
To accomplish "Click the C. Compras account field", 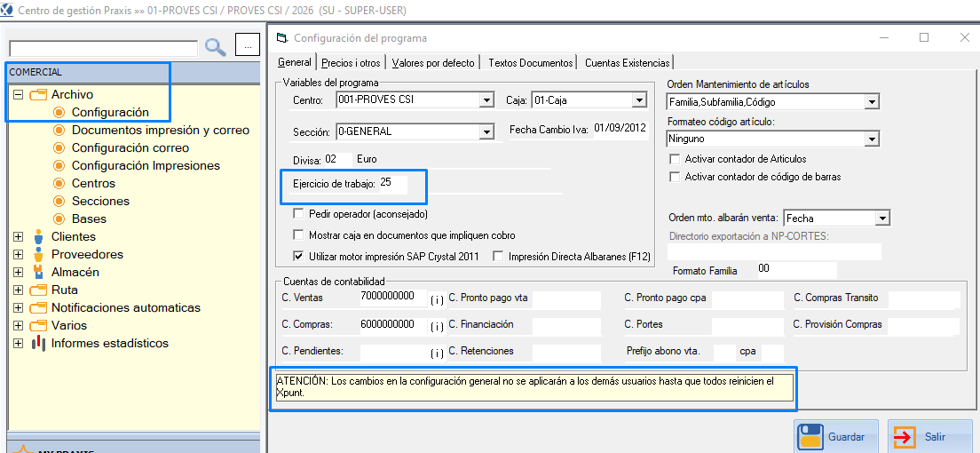I will coord(393,324).
